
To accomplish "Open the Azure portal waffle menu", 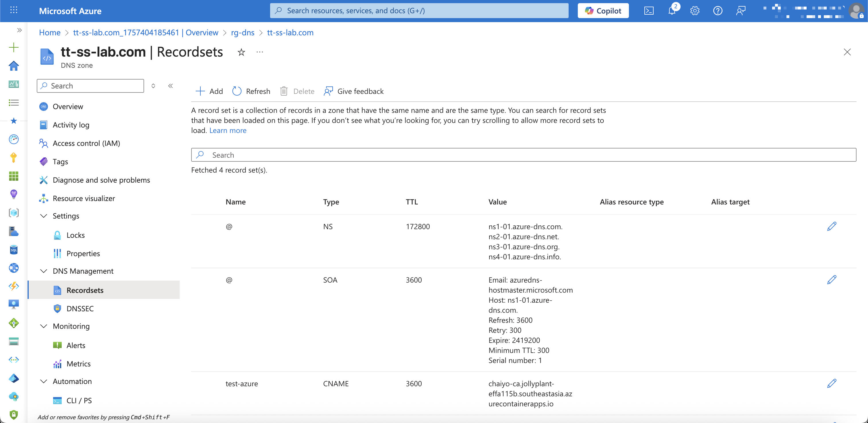I will click(13, 10).
